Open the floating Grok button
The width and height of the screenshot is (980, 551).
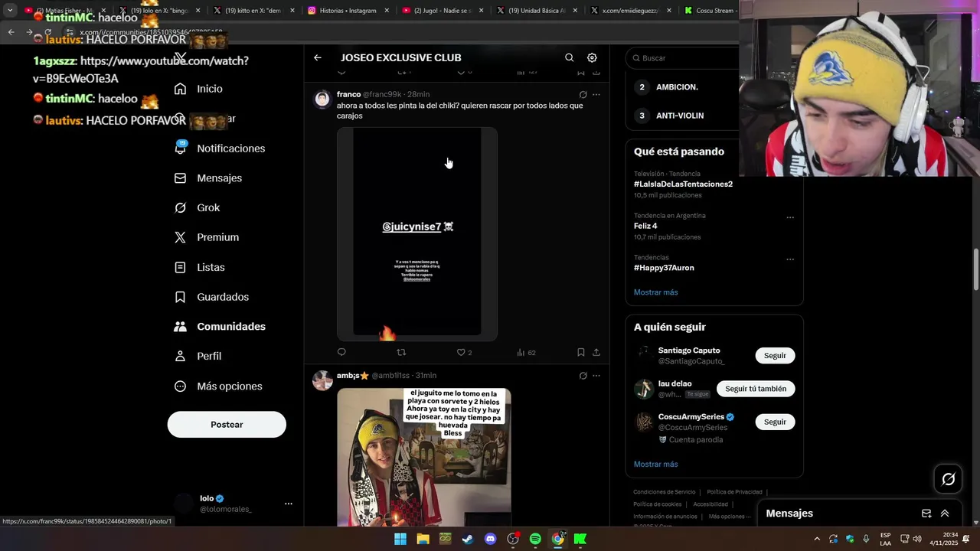[949, 479]
